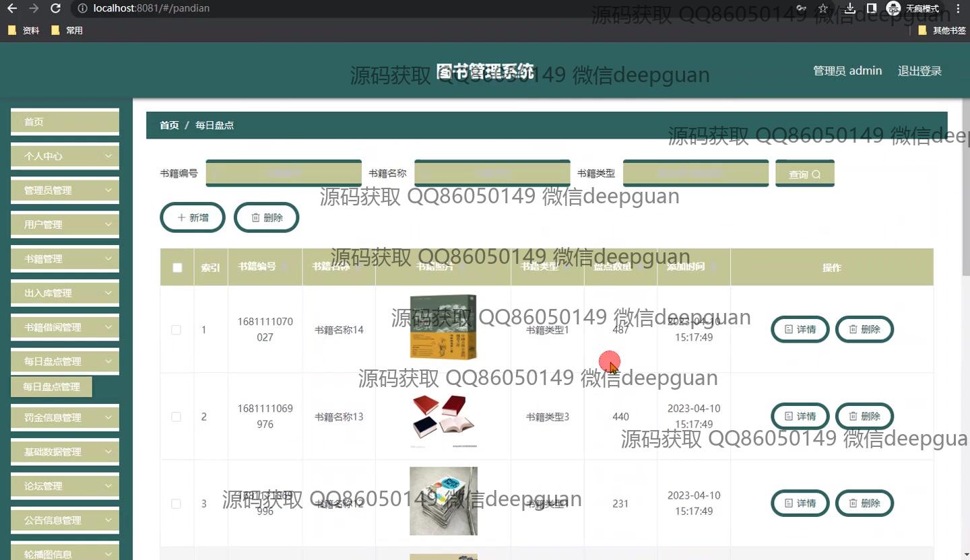Image resolution: width=970 pixels, height=560 pixels.
Task: Open the 首页 sidebar menu item
Action: [x=65, y=122]
